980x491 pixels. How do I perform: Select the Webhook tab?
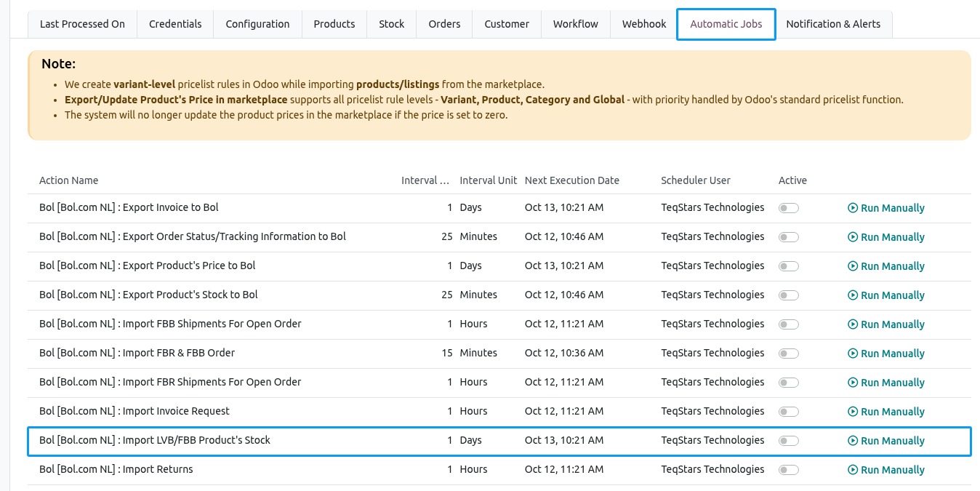[x=644, y=24]
